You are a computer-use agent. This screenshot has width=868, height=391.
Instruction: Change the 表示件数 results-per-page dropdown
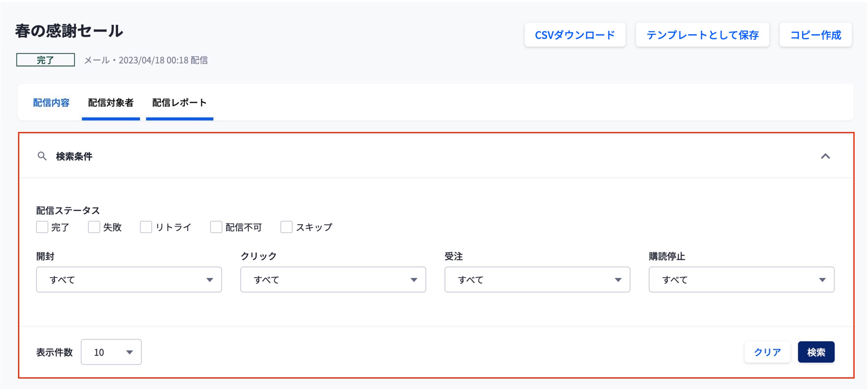click(111, 352)
